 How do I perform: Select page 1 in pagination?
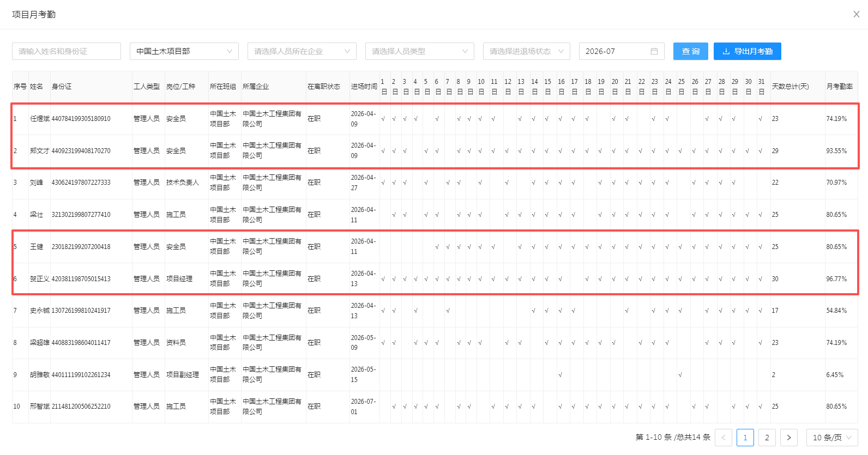click(x=745, y=438)
